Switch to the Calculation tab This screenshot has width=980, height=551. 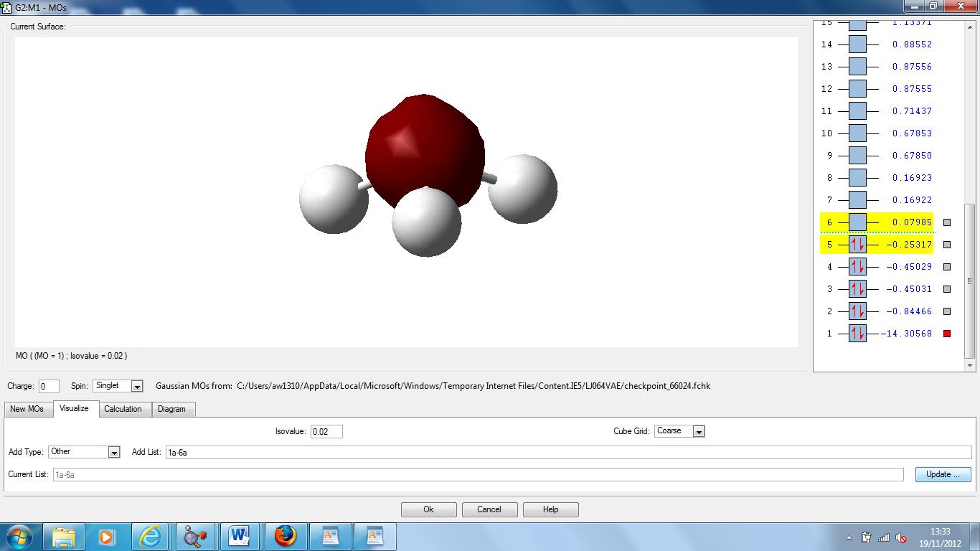[x=123, y=409]
